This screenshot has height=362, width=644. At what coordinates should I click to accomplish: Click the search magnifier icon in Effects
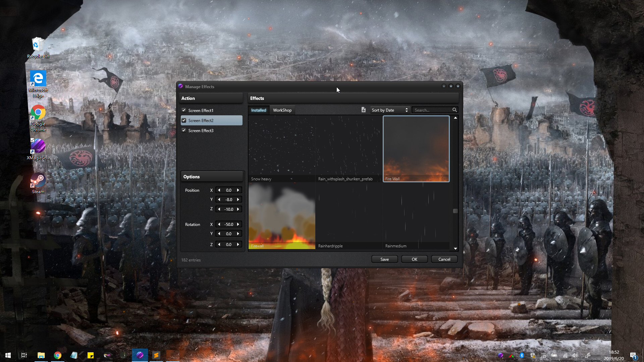click(x=454, y=110)
